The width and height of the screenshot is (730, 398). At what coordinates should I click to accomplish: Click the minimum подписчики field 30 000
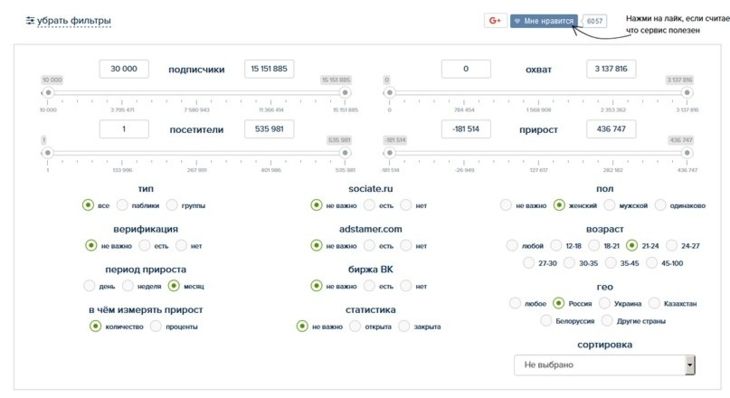click(x=124, y=69)
